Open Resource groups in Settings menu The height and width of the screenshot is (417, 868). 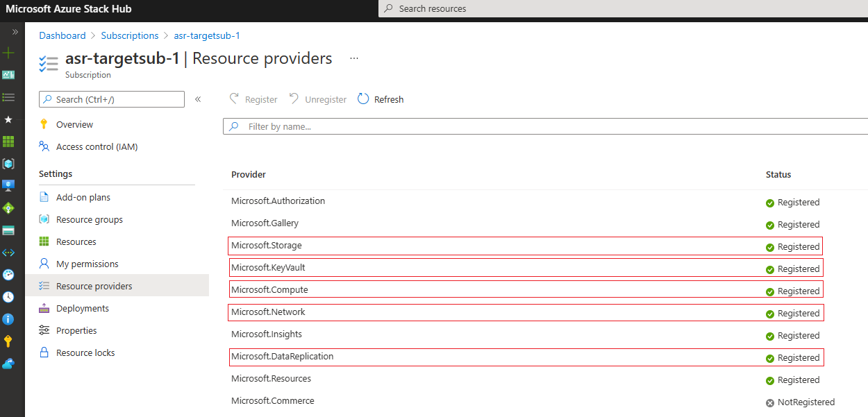[x=89, y=219]
